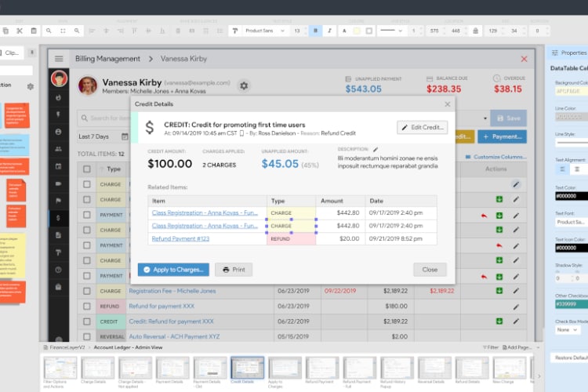Viewport: 588px width, 392px height.
Task: Check the first CHARGE row checkbox
Action: [86, 184]
